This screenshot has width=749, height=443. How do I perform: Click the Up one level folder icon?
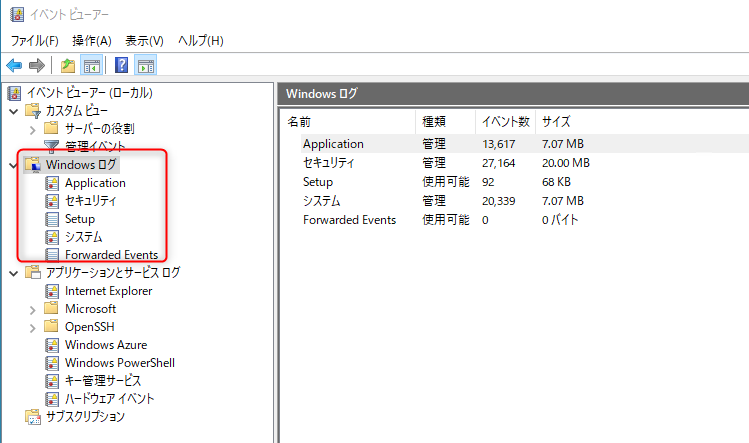click(x=68, y=65)
